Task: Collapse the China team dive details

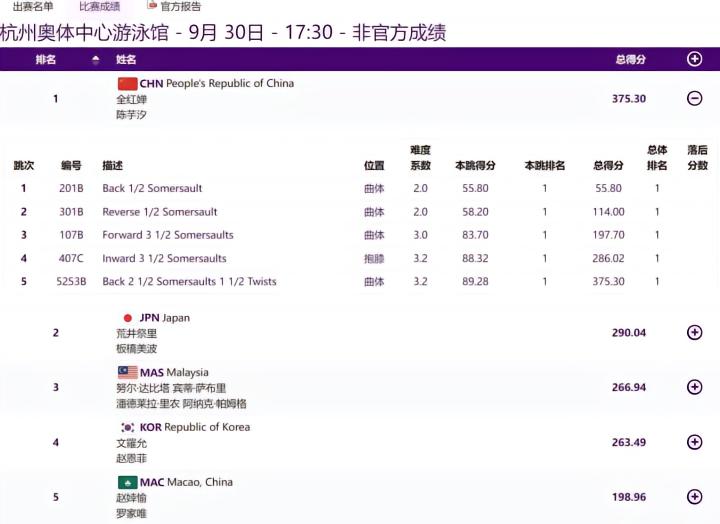Action: (x=694, y=98)
